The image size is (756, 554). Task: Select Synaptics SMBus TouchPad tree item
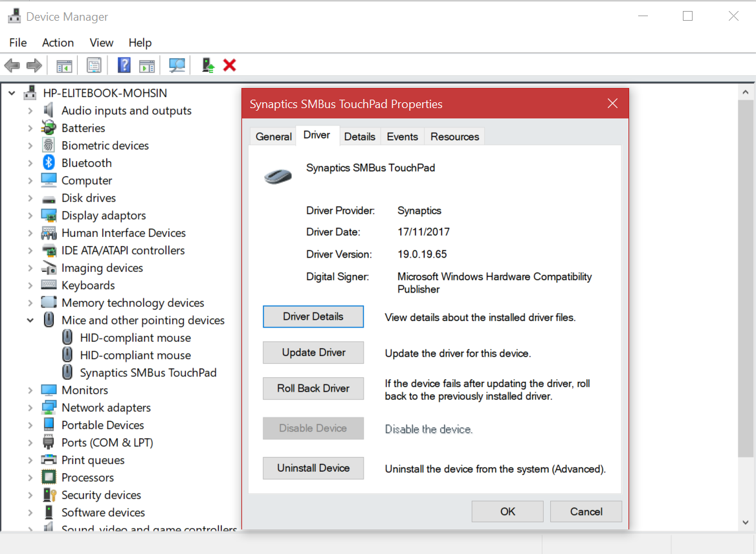coord(148,373)
